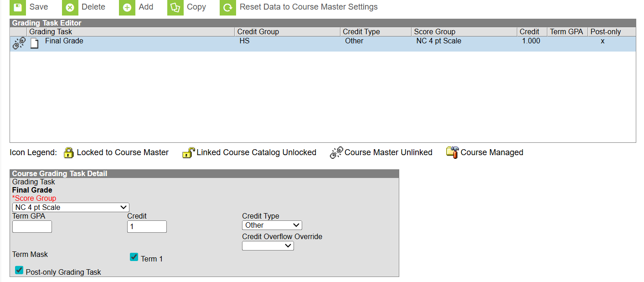
Task: Click the Course Managed folder icon in legend
Action: pos(452,152)
